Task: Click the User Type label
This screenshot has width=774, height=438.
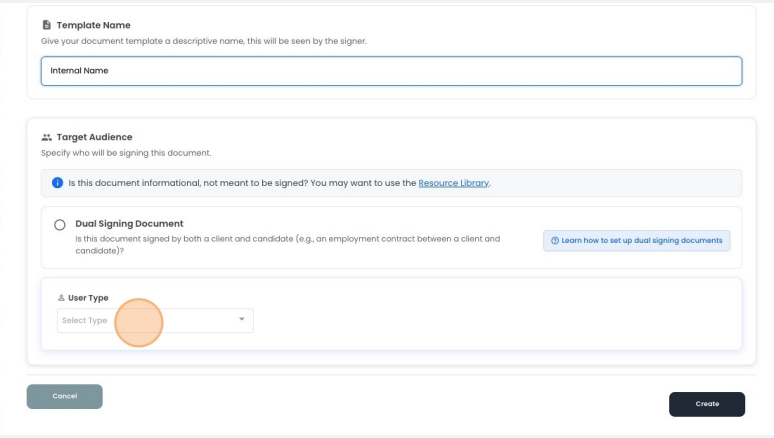Action: tap(88, 298)
